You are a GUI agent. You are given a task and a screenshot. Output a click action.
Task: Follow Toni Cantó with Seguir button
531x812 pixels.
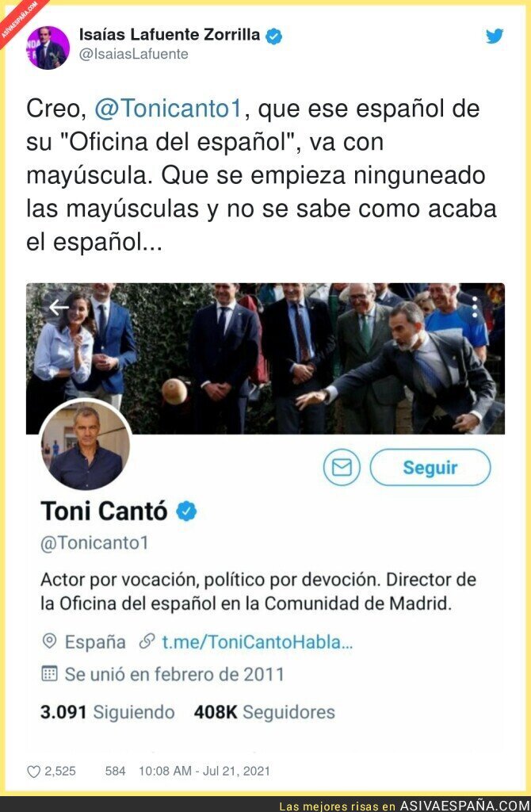(x=430, y=467)
